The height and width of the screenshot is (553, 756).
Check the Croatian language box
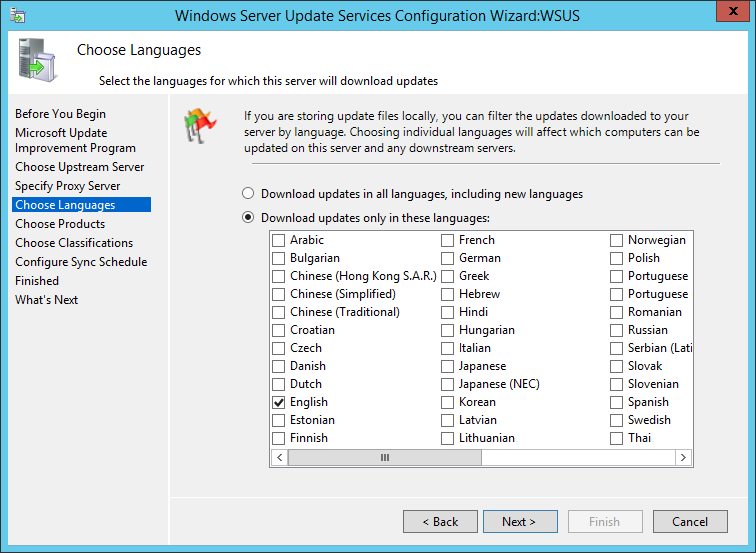pos(279,330)
